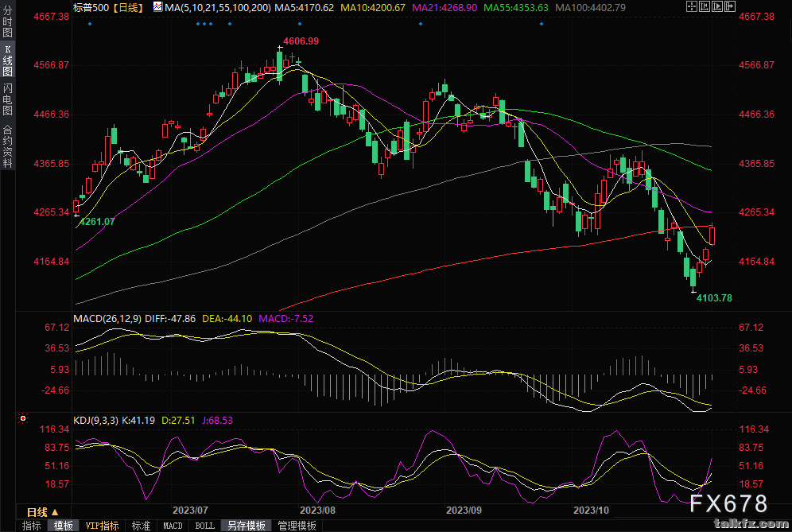Click the MA10:4200.67 value
This screenshot has width=792, height=532.
[x=373, y=8]
